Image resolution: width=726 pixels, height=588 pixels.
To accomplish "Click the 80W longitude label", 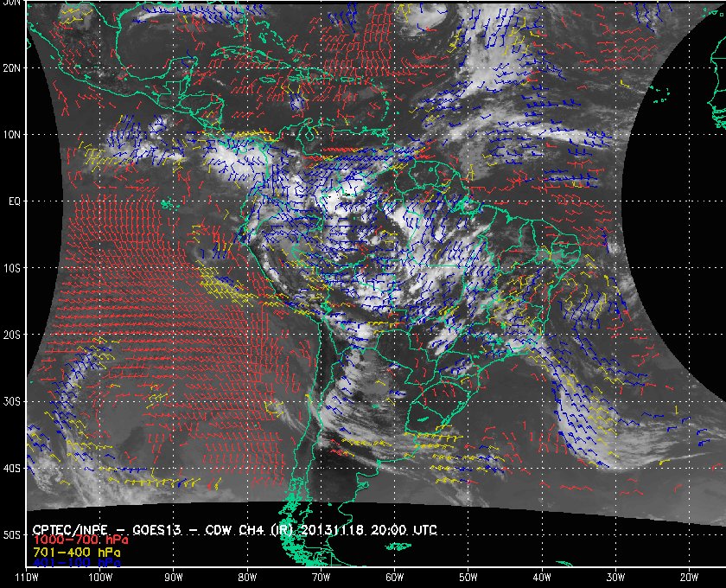I will pyautogui.click(x=247, y=577).
